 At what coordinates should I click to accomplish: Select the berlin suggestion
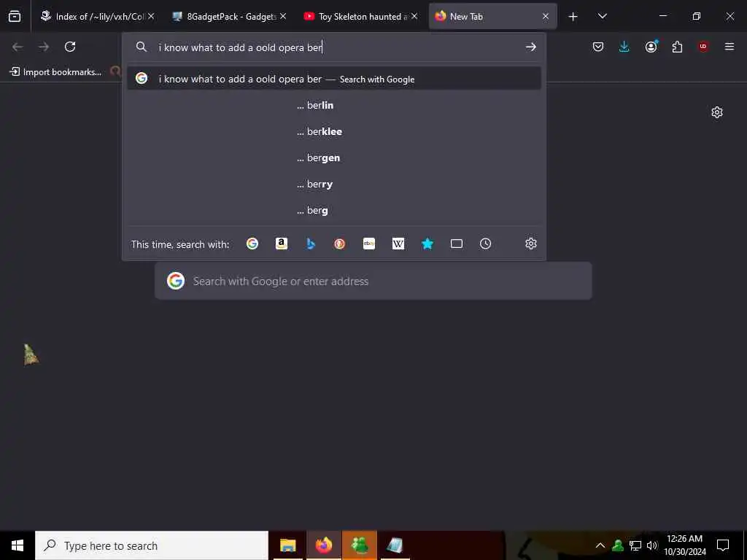click(x=334, y=105)
